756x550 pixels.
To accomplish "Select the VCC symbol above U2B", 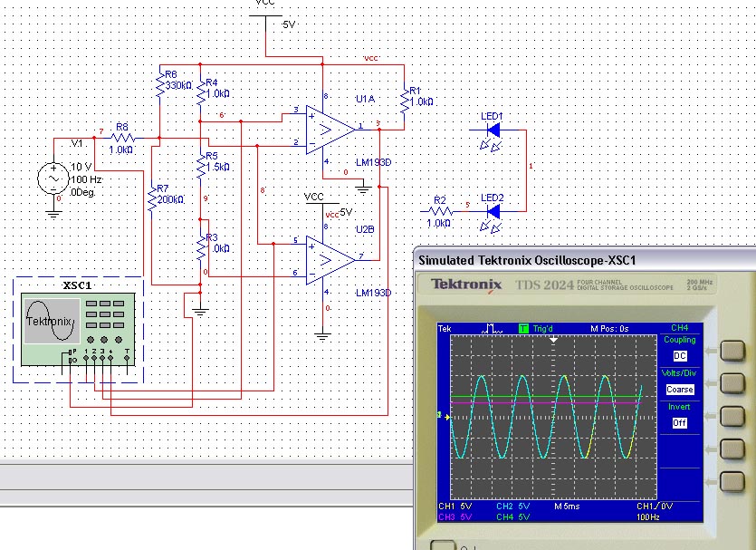I will 322,203.
